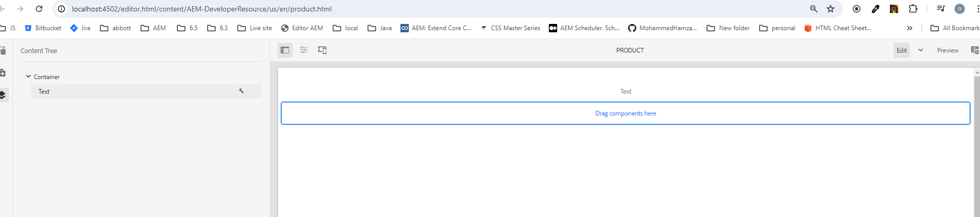The image size is (980, 217).
Task: Click the wrench icon on Text row
Action: [x=241, y=91]
